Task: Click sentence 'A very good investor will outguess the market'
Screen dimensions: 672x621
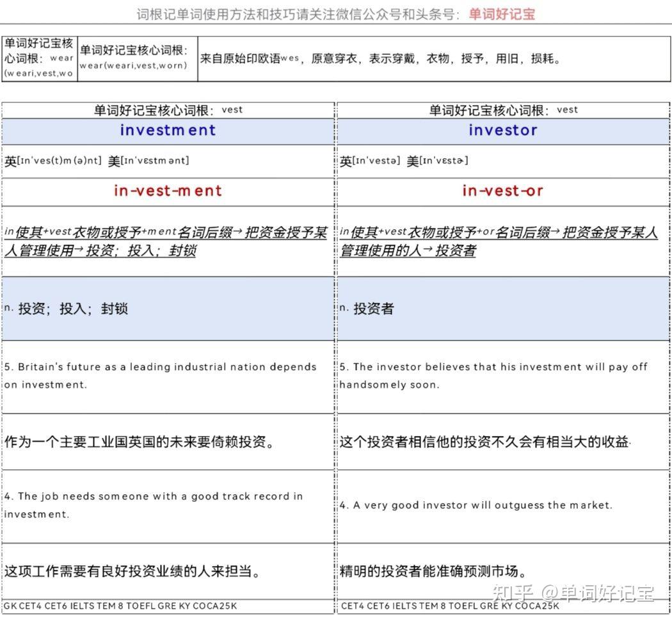Action: pos(476,505)
